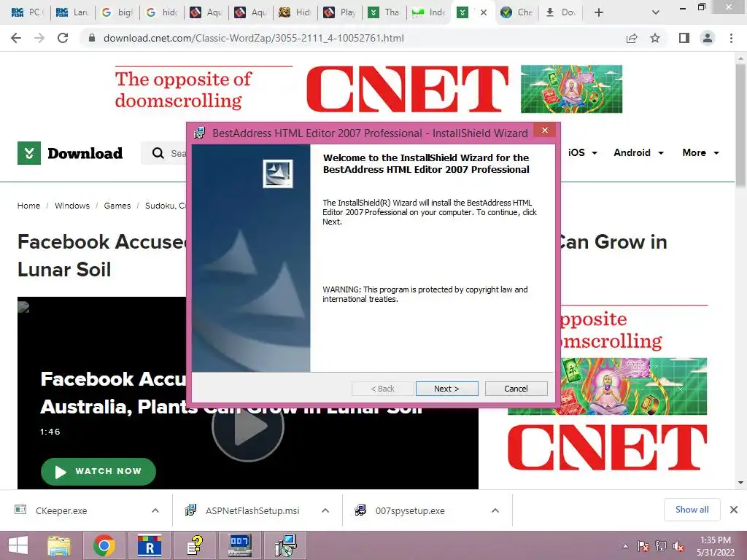Click the search magnifier icon
Viewport: 747px width, 560px height.
point(158,153)
